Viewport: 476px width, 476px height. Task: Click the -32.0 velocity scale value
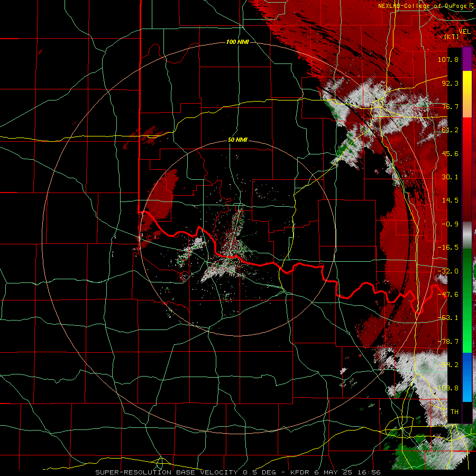pos(448,271)
